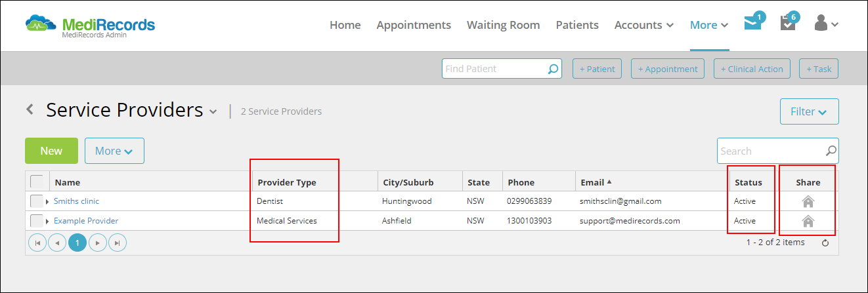868x293 pixels.
Task: Tick the select-all checkbox in header
Action: click(37, 182)
